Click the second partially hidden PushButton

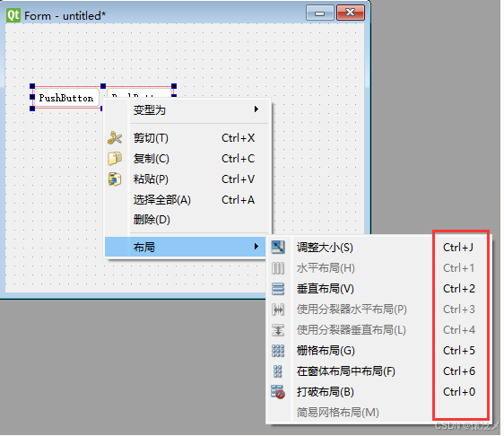[139, 93]
